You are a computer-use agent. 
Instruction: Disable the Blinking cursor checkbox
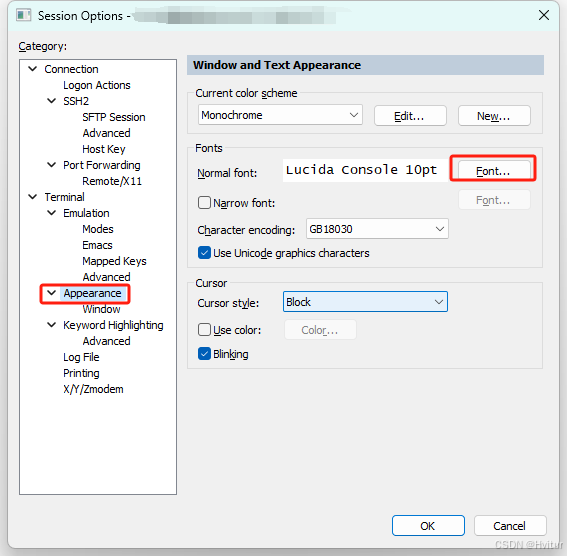(204, 354)
